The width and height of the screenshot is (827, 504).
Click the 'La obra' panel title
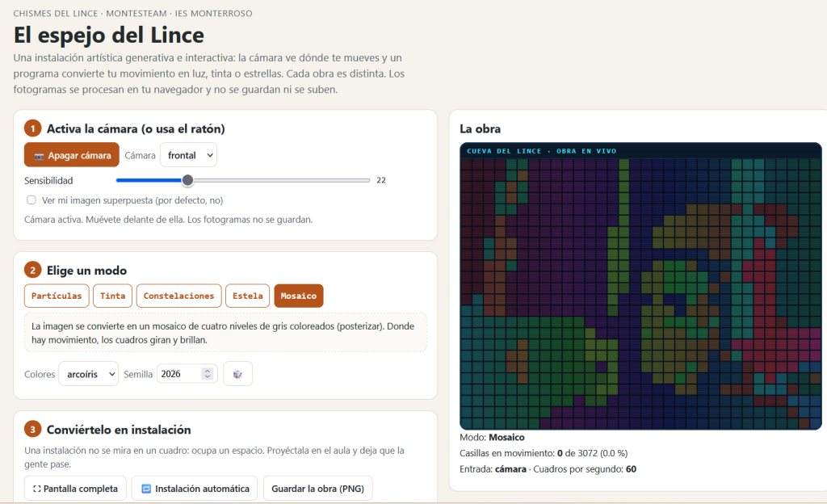click(480, 128)
